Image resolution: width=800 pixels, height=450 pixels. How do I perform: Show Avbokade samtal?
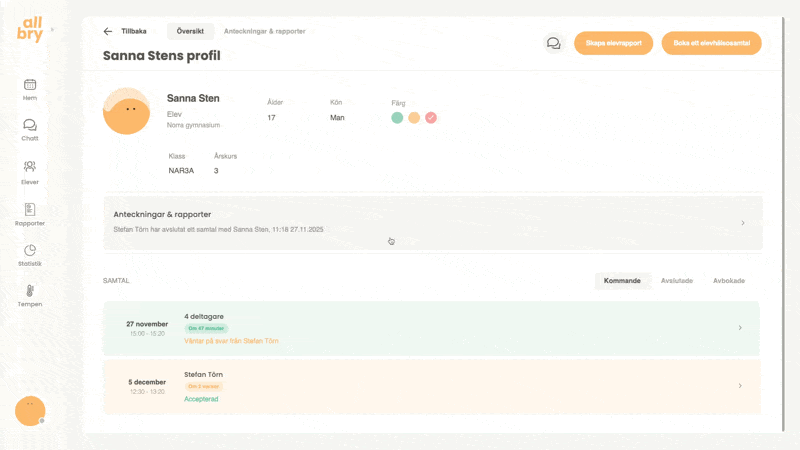[x=728, y=281]
